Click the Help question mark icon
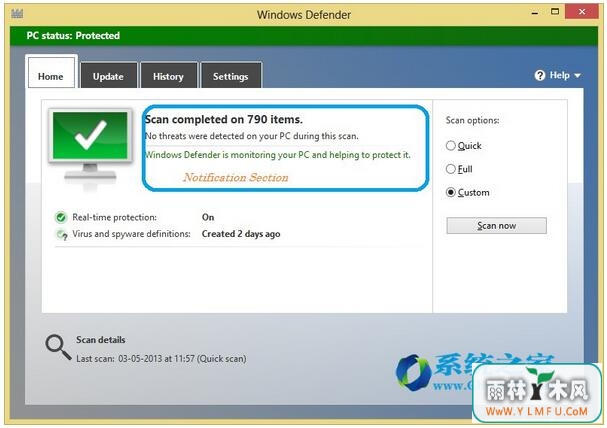The image size is (607, 428). pos(540,75)
